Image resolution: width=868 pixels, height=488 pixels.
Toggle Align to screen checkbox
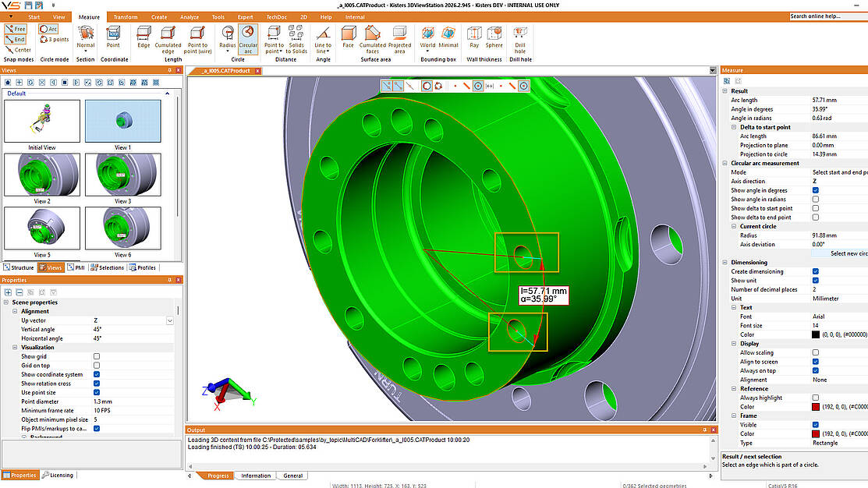tap(816, 362)
